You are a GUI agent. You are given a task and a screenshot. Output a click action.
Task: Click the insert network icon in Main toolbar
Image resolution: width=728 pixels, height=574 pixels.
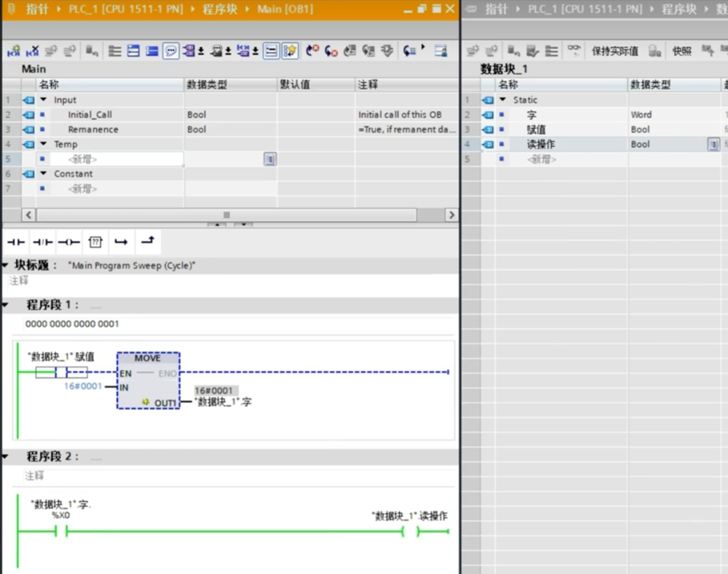pos(13,51)
